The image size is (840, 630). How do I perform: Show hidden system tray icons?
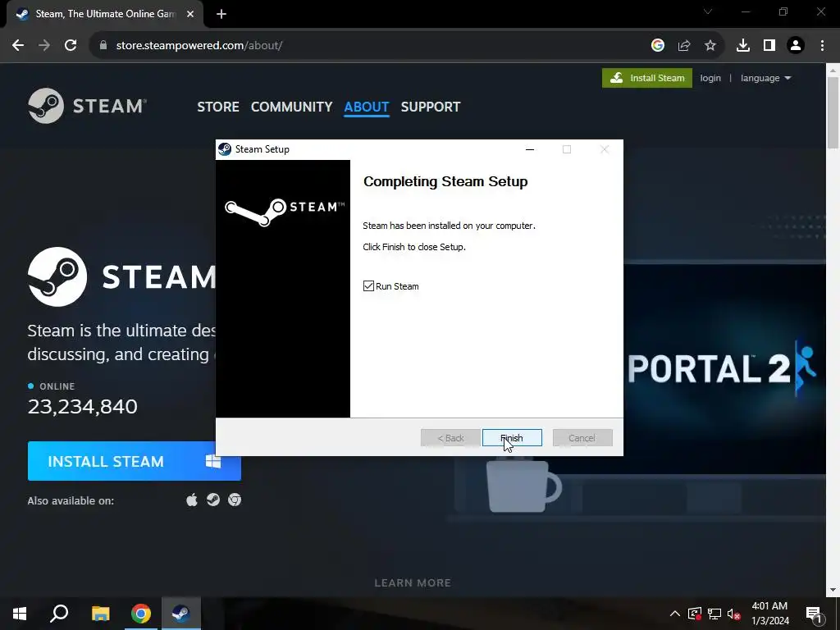tap(675, 614)
